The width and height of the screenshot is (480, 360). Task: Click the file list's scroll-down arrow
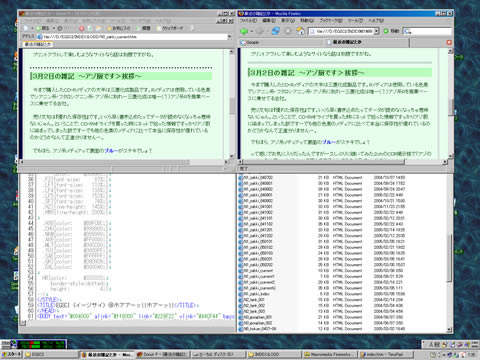point(449,330)
